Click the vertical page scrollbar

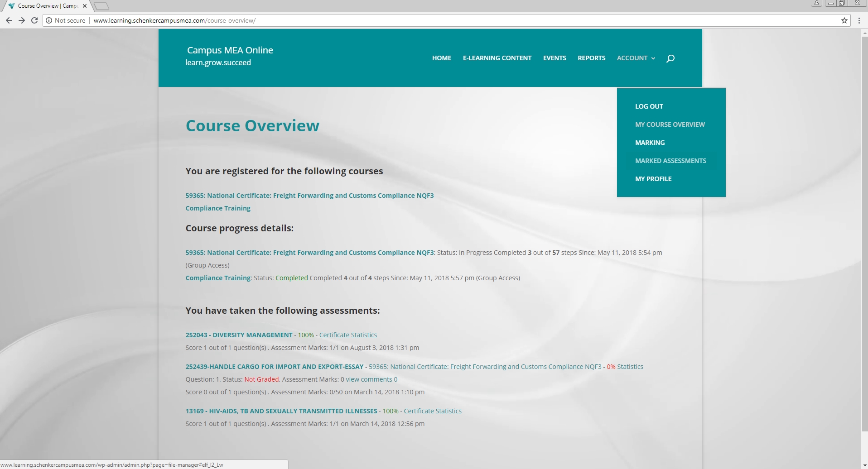864,226
